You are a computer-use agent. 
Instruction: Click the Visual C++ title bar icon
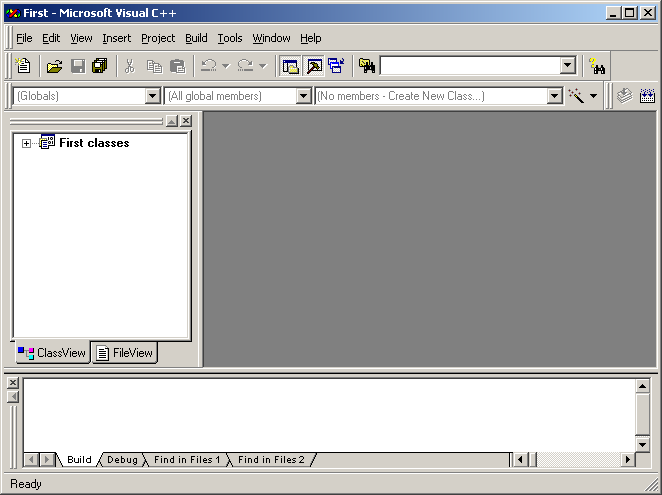13,13
